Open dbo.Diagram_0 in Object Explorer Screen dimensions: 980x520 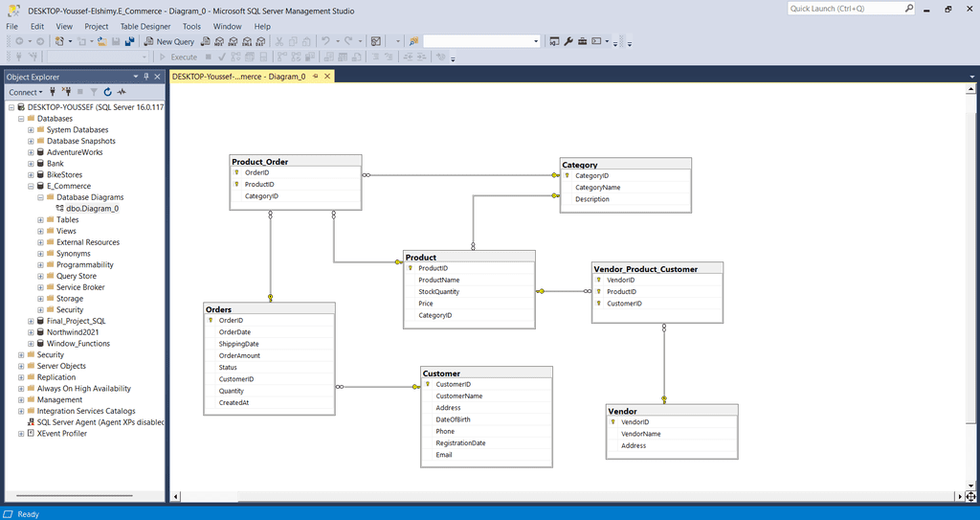[x=92, y=208]
